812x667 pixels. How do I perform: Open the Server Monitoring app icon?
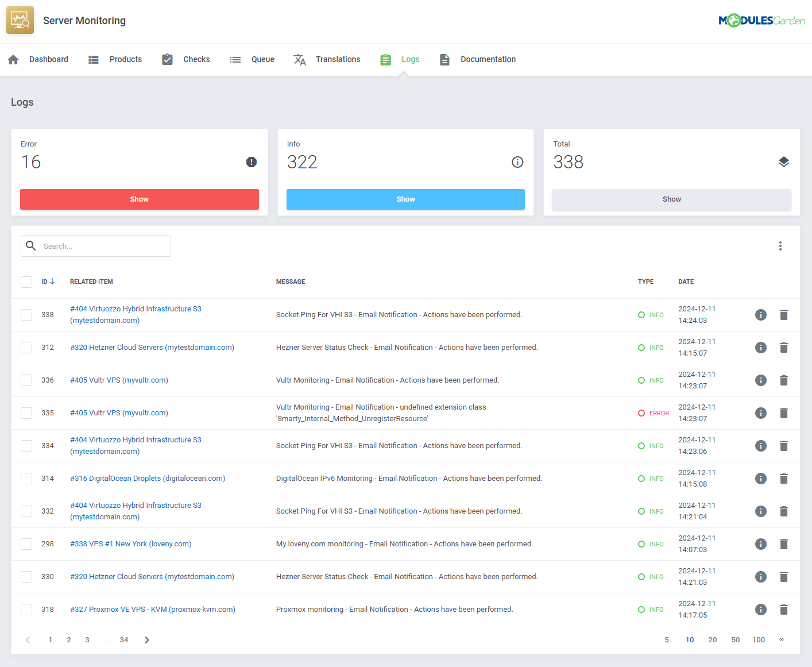[x=20, y=20]
